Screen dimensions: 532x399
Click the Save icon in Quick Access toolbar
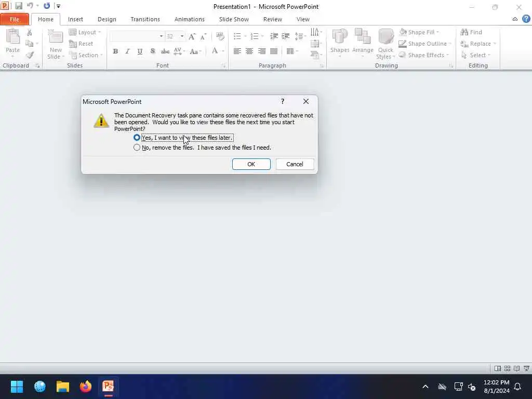tap(18, 6)
